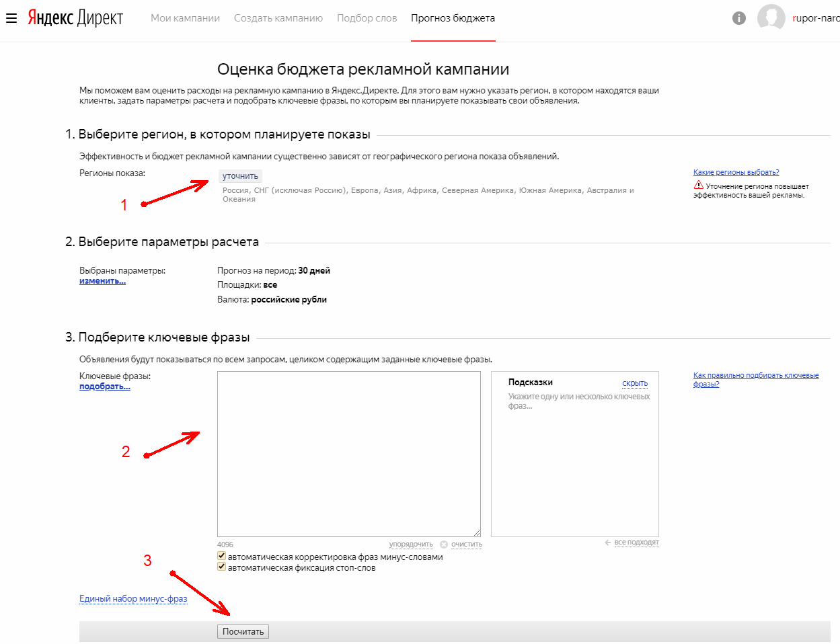The image size is (840, 644).
Task: Click the left-arrow icon beside все подходят
Action: tap(608, 542)
